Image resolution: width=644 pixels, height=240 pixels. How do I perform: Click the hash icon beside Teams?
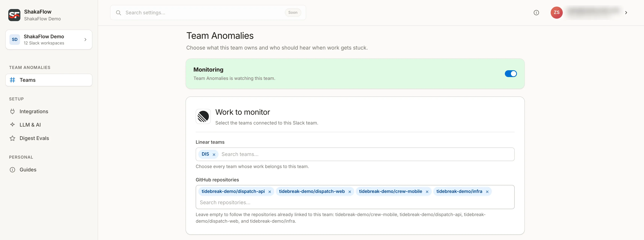pos(12,80)
